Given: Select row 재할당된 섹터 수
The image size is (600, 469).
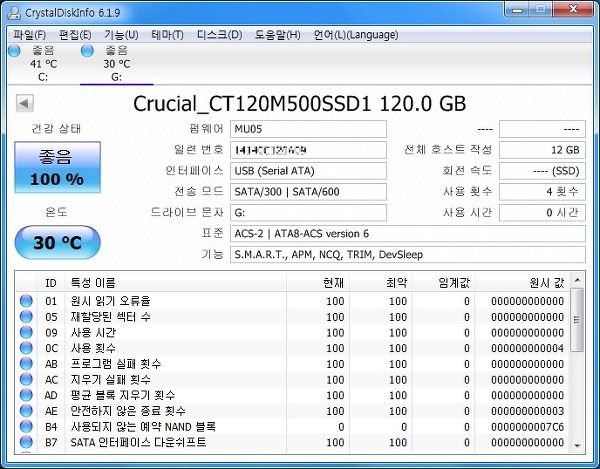Looking at the screenshot, I should (293, 317).
